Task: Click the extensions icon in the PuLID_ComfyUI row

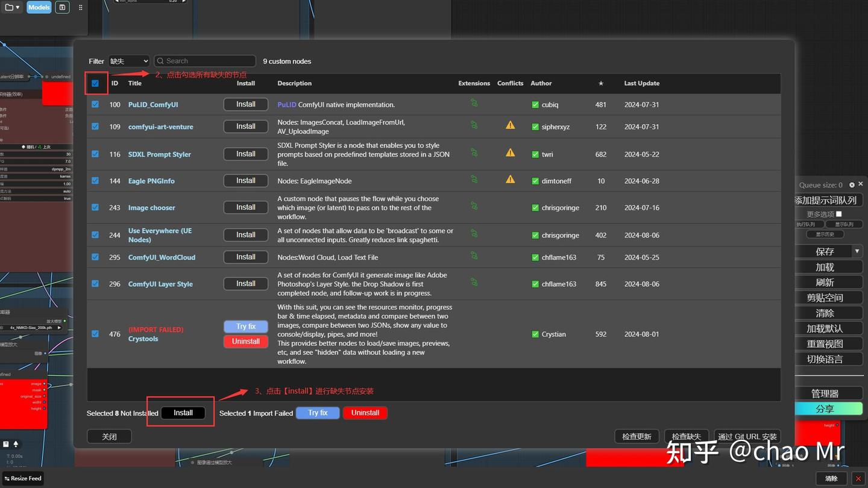Action: (x=474, y=103)
